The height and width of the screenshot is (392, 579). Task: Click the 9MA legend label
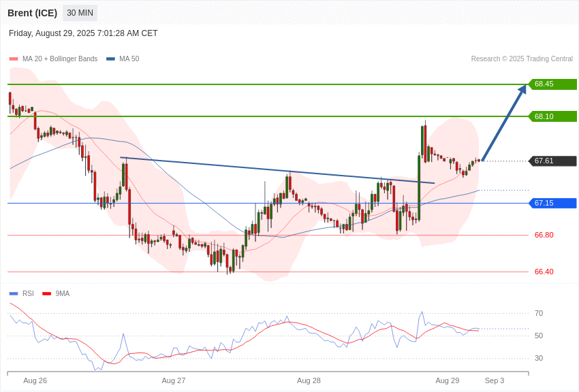(x=63, y=294)
